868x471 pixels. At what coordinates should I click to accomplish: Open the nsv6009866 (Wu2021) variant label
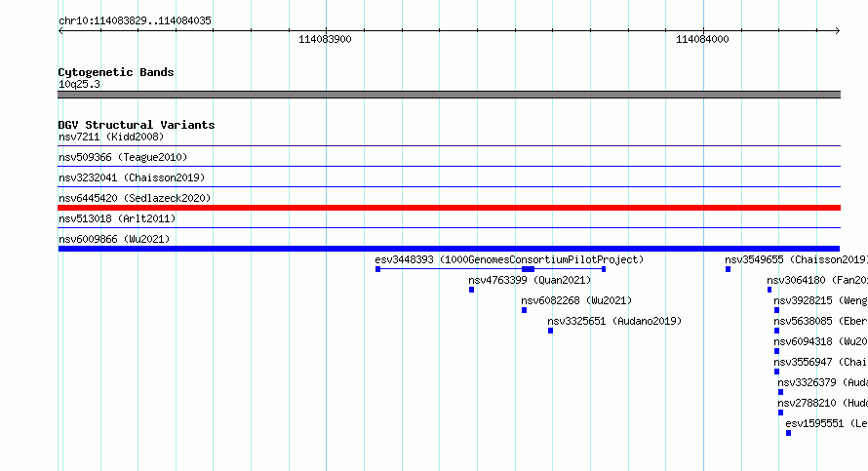pyautogui.click(x=114, y=239)
